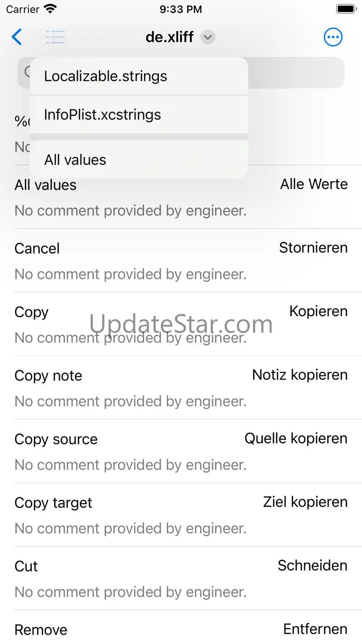
Task: Open the All values translation row
Action: (x=181, y=197)
